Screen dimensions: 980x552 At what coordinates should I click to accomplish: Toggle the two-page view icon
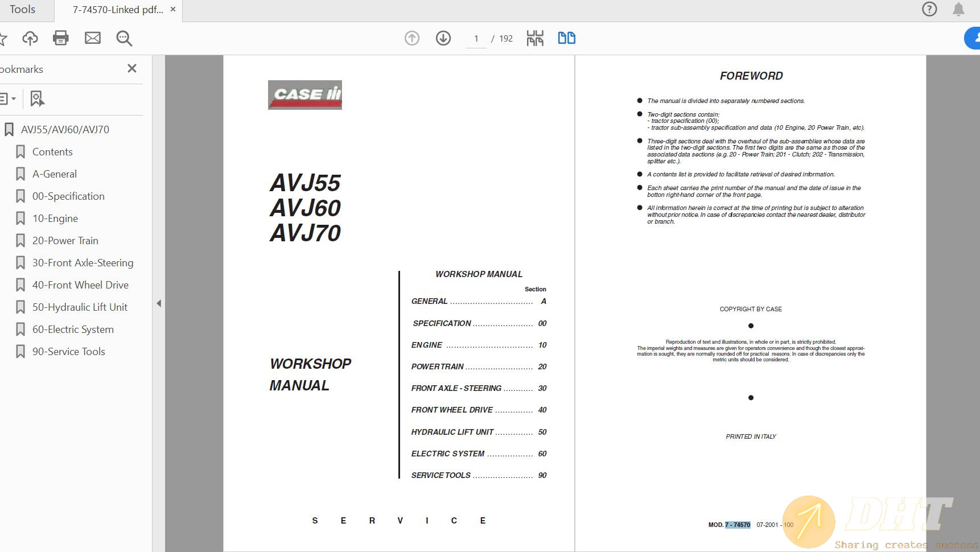point(567,38)
